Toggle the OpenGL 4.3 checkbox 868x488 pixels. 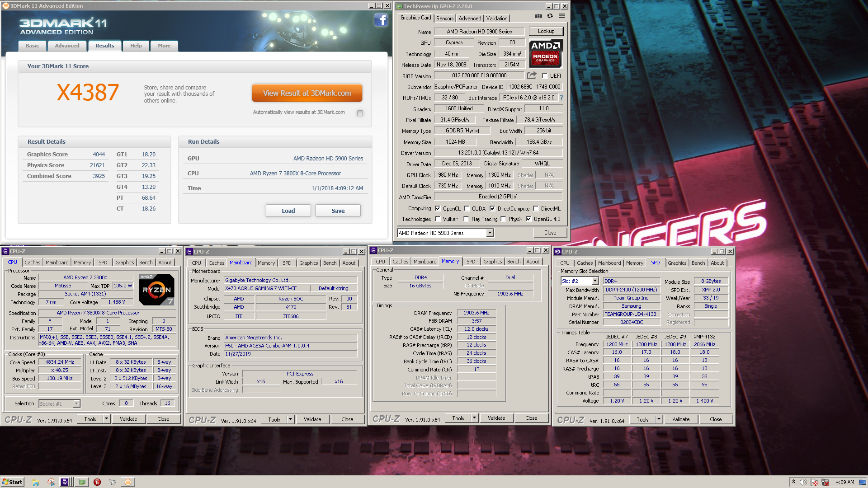[x=528, y=219]
